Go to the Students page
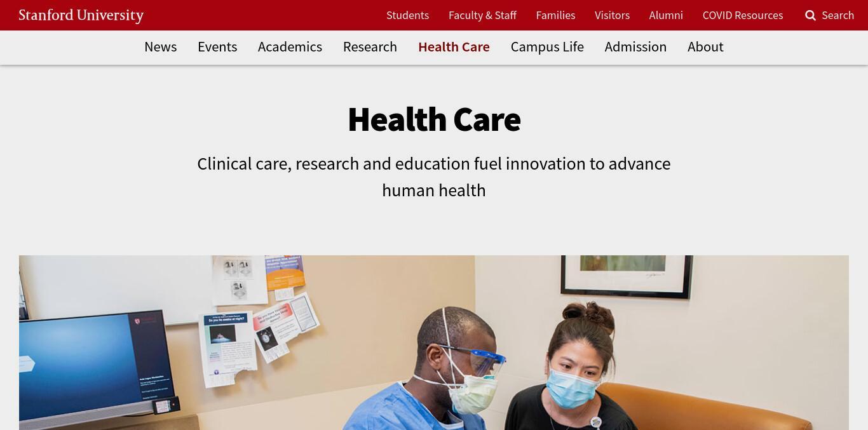This screenshot has width=868, height=430. [x=407, y=15]
